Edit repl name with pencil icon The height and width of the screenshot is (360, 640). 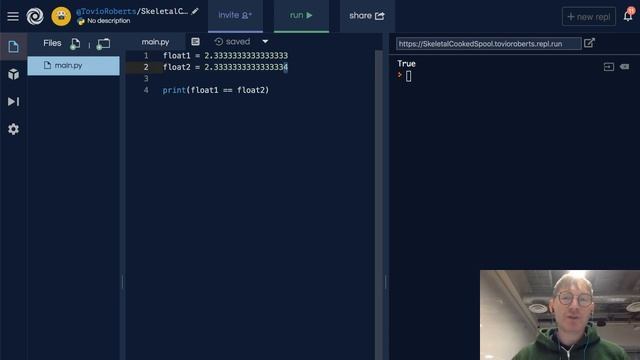coord(195,11)
